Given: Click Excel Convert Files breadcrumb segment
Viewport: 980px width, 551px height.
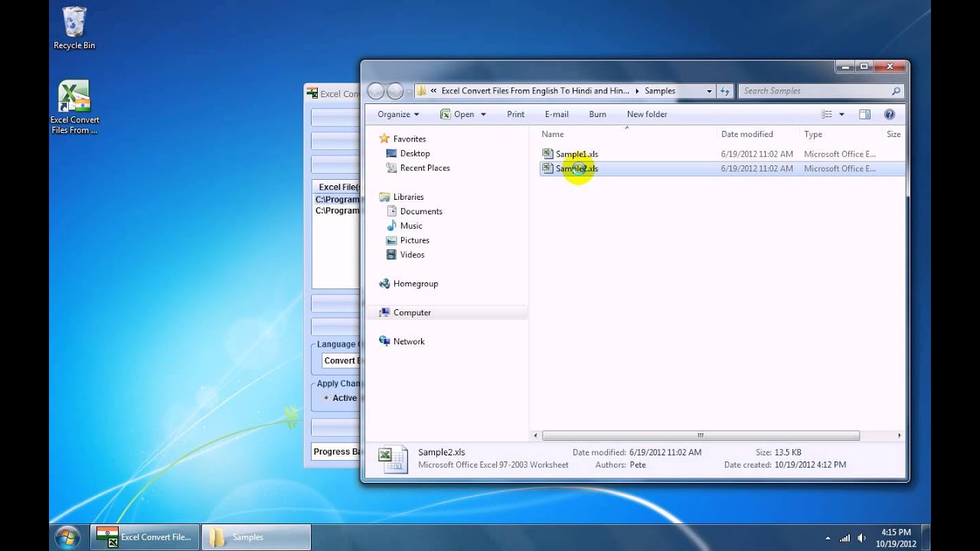Looking at the screenshot, I should 535,91.
